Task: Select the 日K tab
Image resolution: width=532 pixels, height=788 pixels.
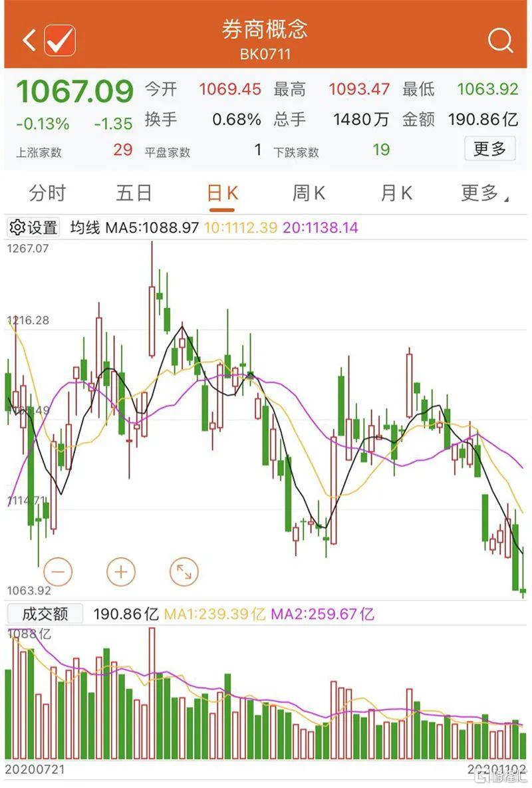Action: pos(223,193)
